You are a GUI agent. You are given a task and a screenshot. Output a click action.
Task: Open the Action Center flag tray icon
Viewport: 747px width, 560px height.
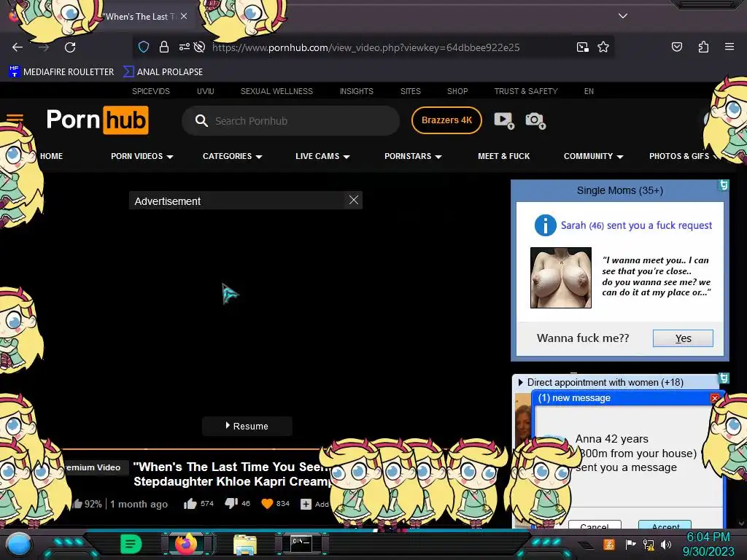coord(630,544)
